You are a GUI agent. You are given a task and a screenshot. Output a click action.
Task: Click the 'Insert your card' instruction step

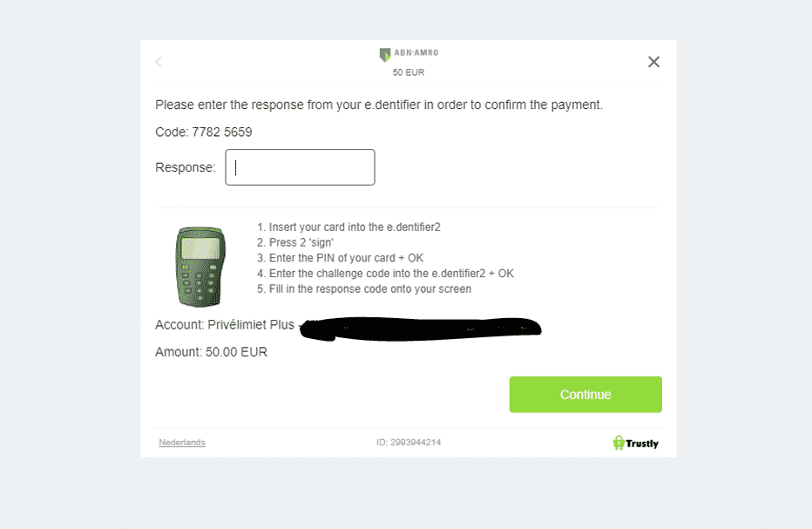pos(348,227)
